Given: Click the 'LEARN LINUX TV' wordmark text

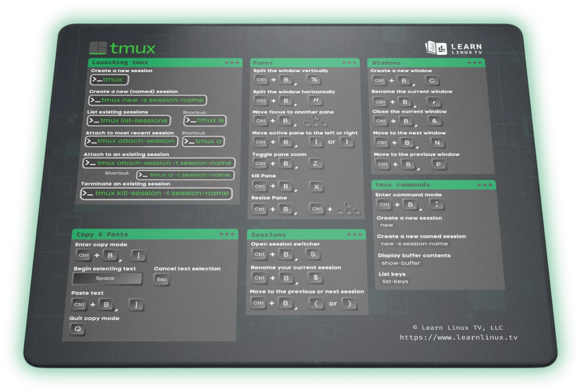Looking at the screenshot, I should point(467,48).
